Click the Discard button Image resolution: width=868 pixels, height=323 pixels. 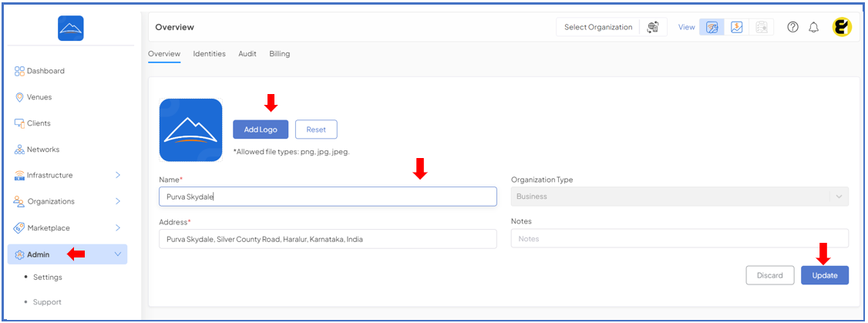tap(770, 275)
